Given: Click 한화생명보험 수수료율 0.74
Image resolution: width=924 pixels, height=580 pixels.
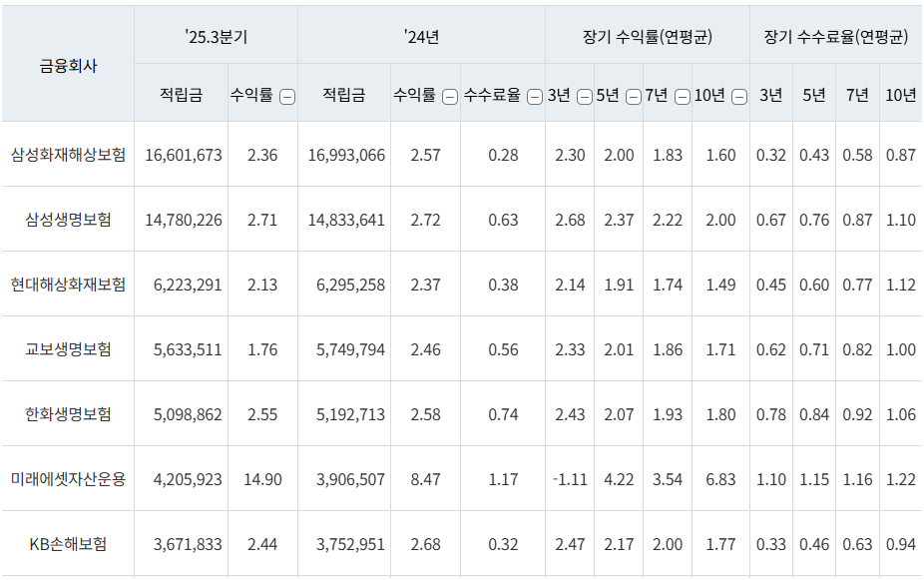Looking at the screenshot, I should (503, 414).
